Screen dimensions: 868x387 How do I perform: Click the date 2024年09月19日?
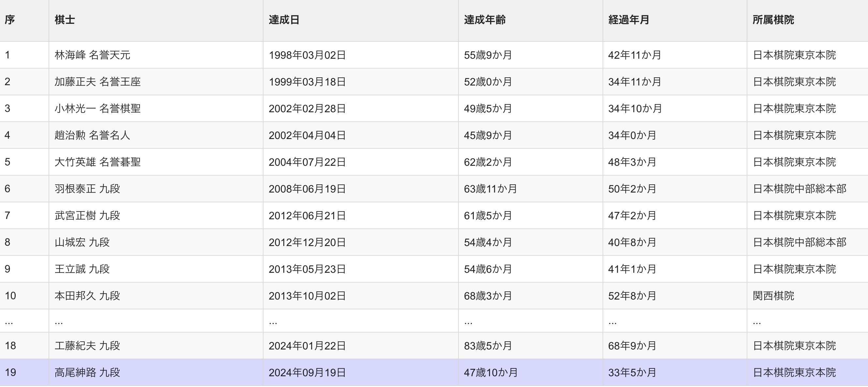307,373
